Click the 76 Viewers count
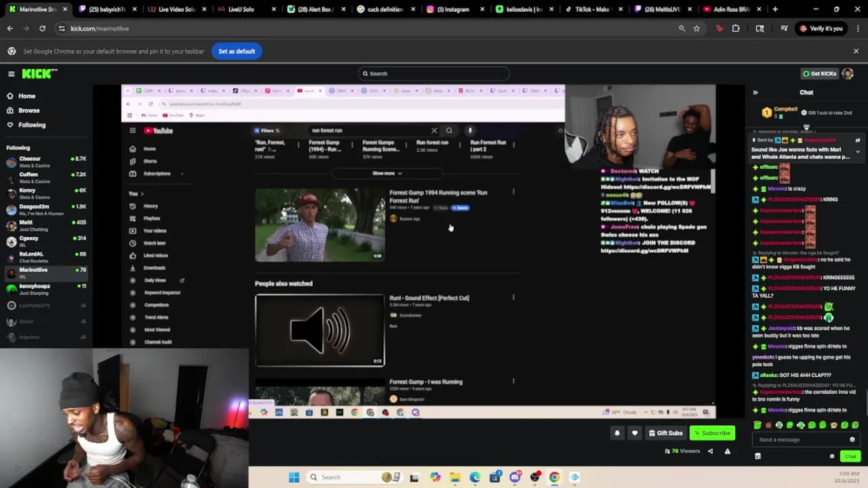868x488 pixels. (682, 451)
